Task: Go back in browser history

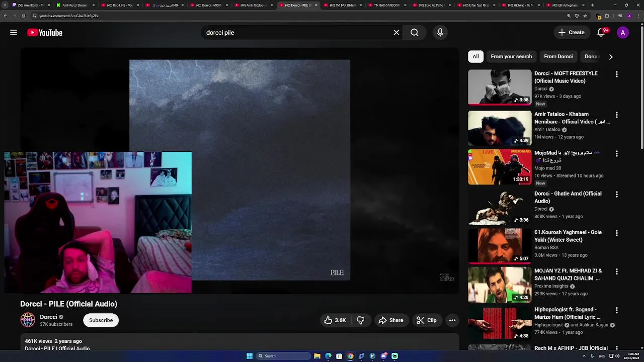Action: pos(5,16)
